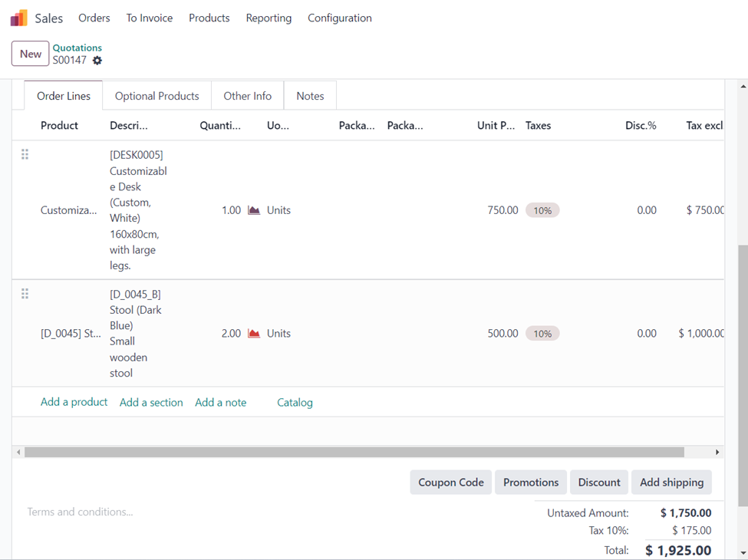Open the gear settings icon beside S00147
748x560 pixels.
click(x=97, y=61)
